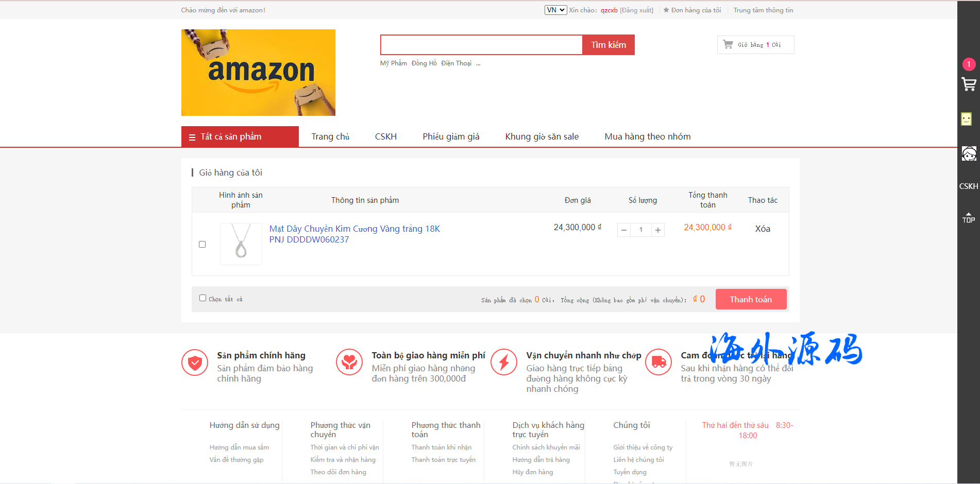Open Chính sách khuyến mãi footer link
Screen dimensions: 980x484
point(546,447)
